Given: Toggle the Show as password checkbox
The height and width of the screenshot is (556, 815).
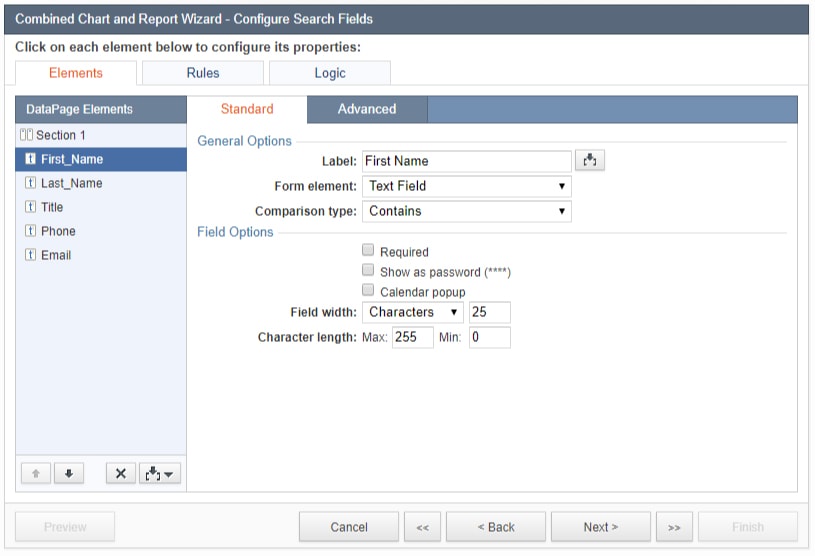Looking at the screenshot, I should 368,271.
